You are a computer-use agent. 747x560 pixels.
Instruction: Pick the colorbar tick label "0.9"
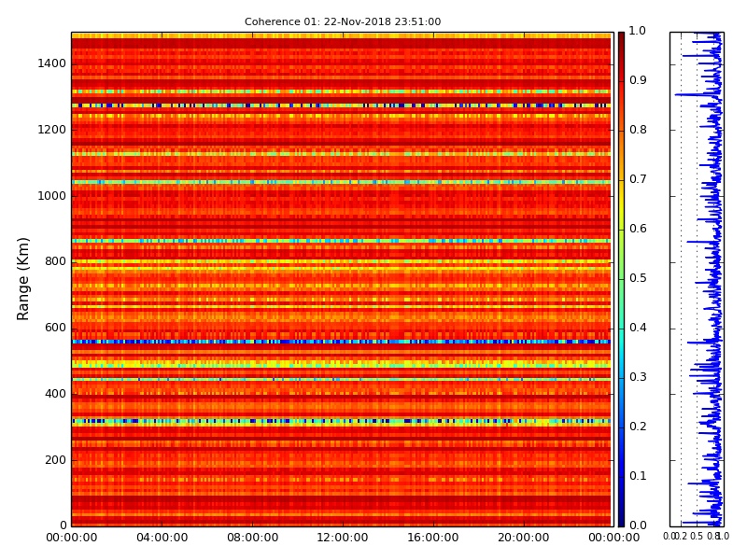tap(638, 80)
